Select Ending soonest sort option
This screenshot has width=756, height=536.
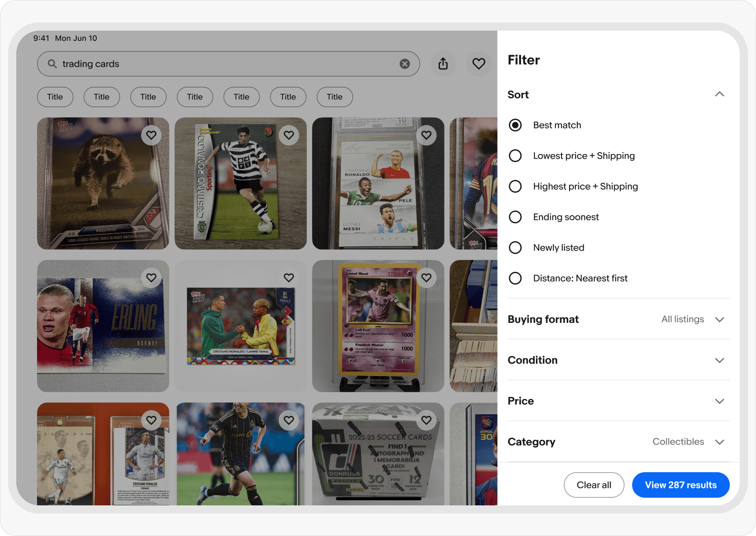(515, 217)
